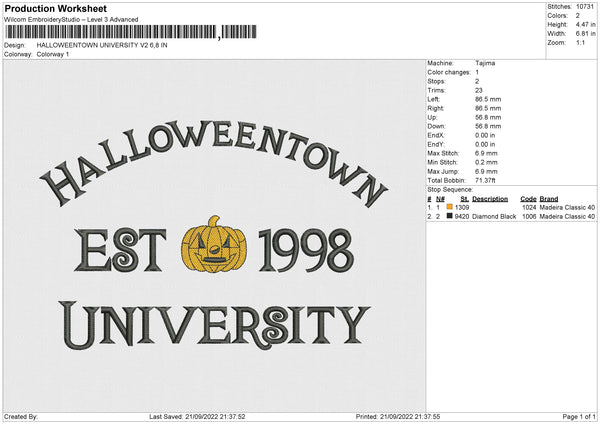Click 'Printed: 21/09/2022 21:37:55' text
Image resolution: width=600 pixels, height=424 pixels.
[398, 417]
